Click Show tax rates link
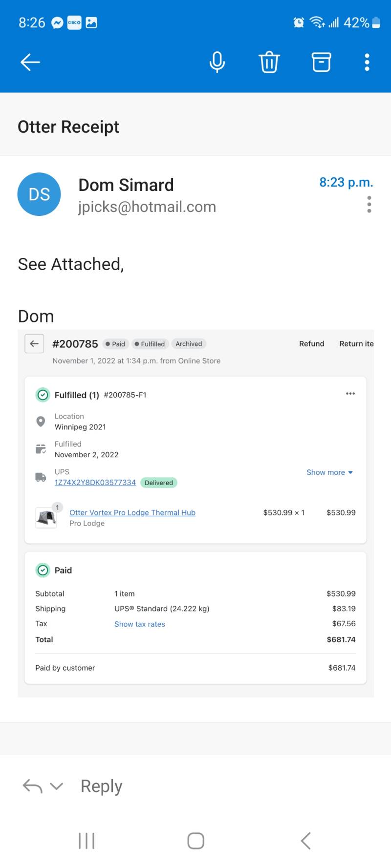Viewport: 391px width, 868px height. click(140, 624)
